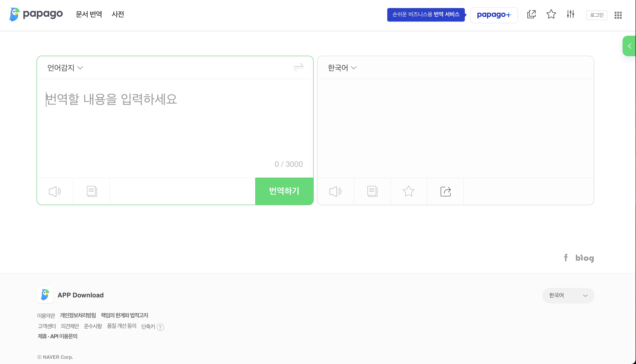Open the Papago blog

click(x=584, y=258)
